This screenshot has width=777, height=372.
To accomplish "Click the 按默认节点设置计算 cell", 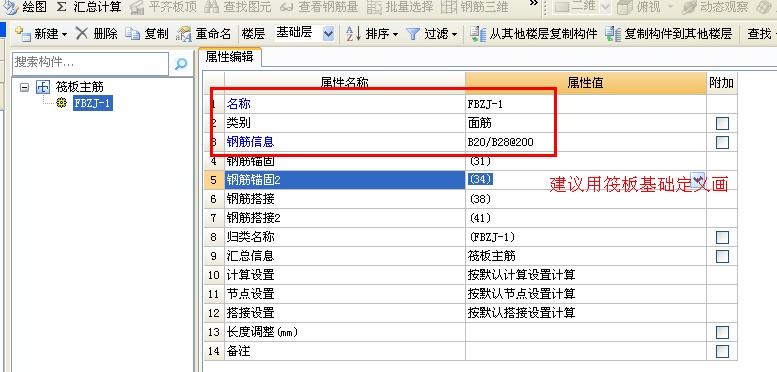I will [x=586, y=294].
